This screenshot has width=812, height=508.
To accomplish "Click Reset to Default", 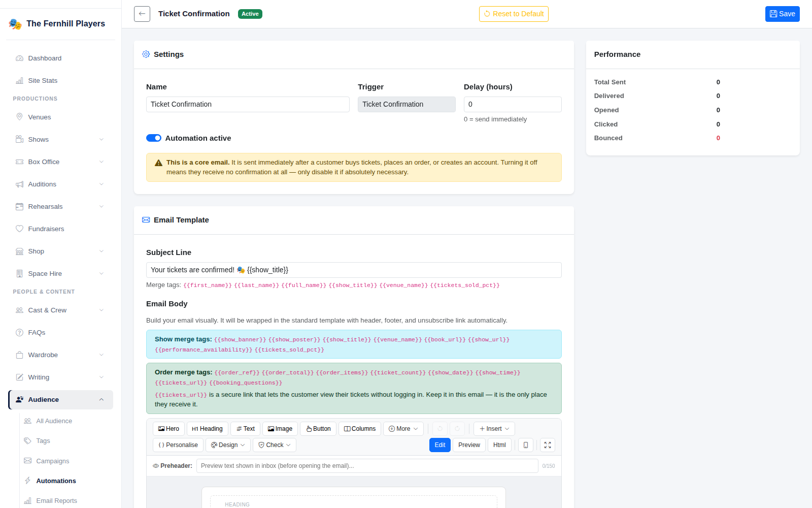I will tap(514, 14).
